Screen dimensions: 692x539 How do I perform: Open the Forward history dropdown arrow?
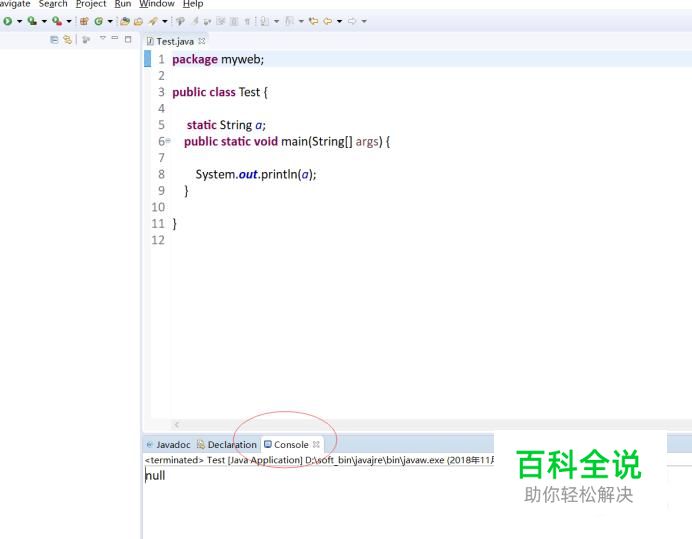point(364,21)
